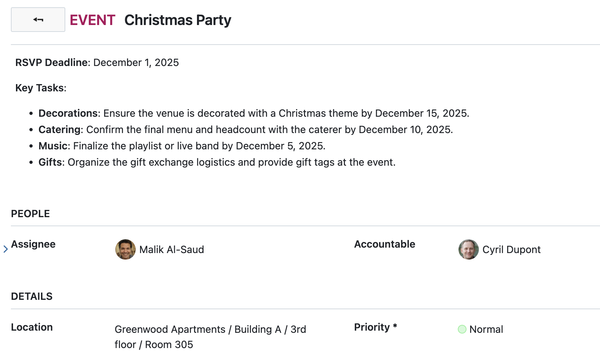The image size is (600, 364).
Task: Open accountable link Cyril Dupont
Action: point(511,249)
